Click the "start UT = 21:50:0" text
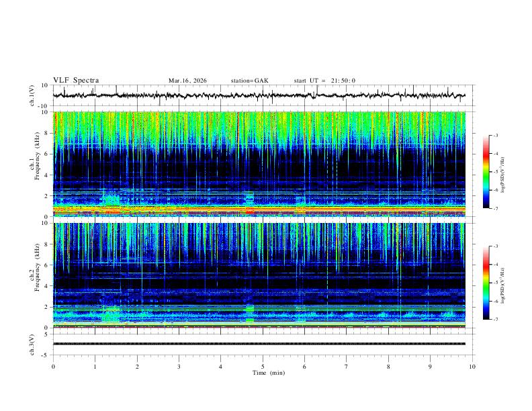 [324, 81]
